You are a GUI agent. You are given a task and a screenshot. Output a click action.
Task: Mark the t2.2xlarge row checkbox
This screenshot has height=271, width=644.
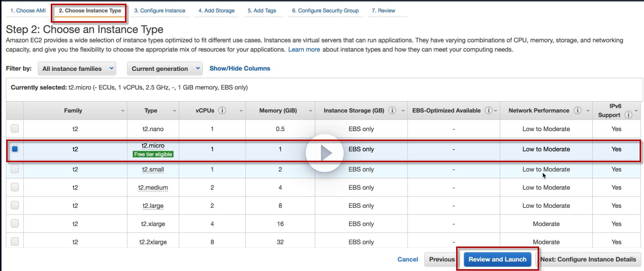pos(15,241)
